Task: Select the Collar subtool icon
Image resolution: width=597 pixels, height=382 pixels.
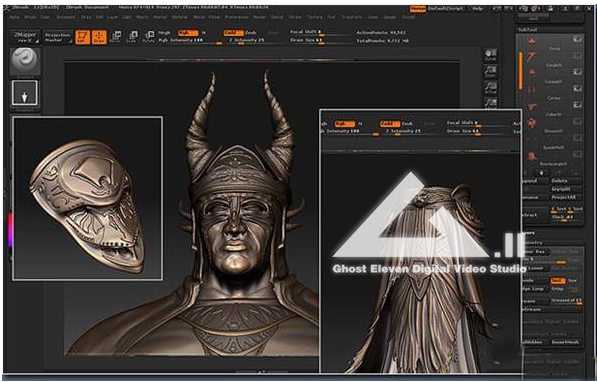Action: pos(532,107)
